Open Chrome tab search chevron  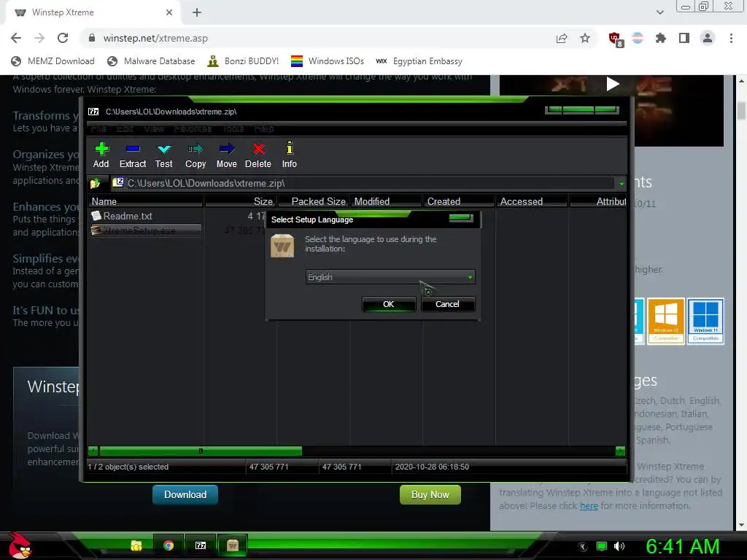click(659, 12)
